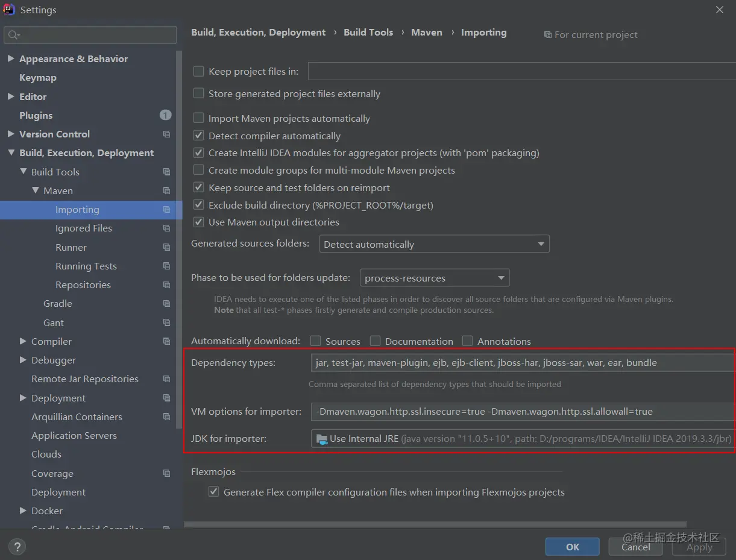
Task: Click Build Tools in the breadcrumb
Action: pyautogui.click(x=368, y=33)
